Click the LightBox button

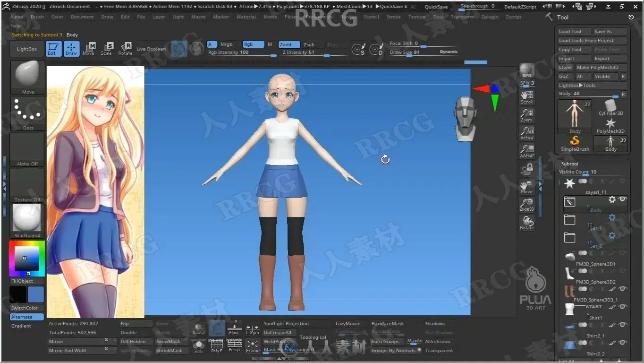pos(27,49)
